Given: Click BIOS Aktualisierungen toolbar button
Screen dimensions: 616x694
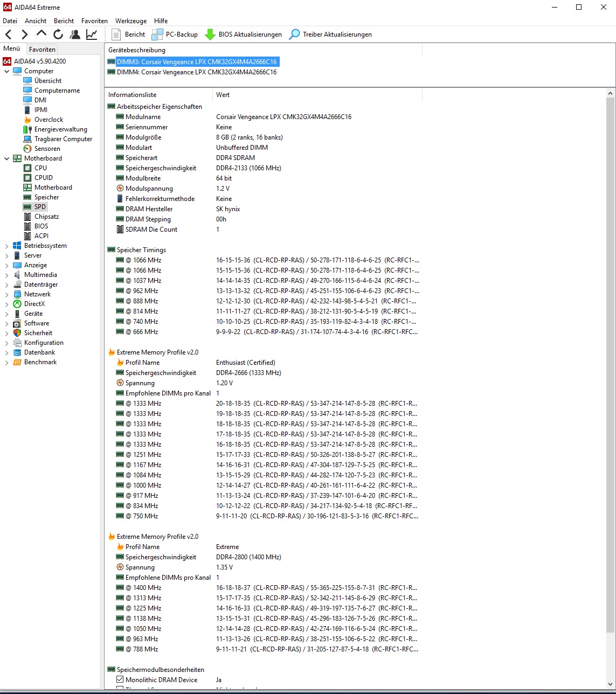Looking at the screenshot, I should point(243,34).
